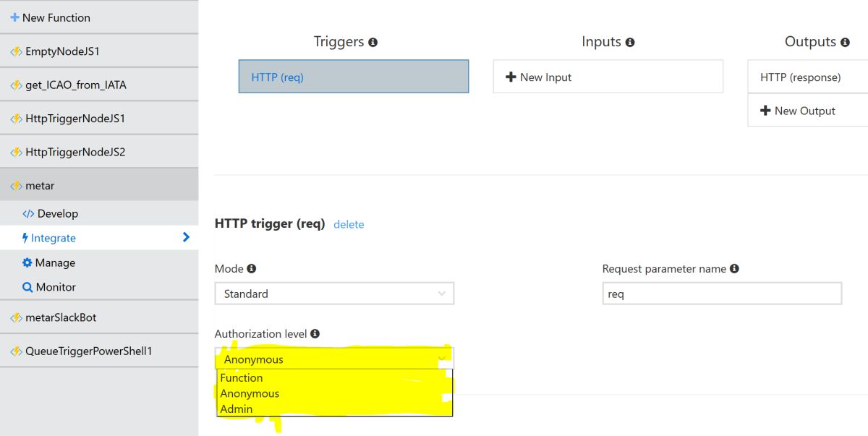Click the delete link for HTTP trigger
The height and width of the screenshot is (436, 868).
[349, 224]
